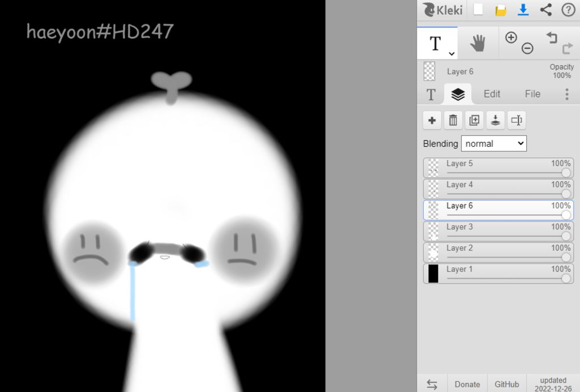The height and width of the screenshot is (392, 580).
Task: Click the Layer 1 black thumbnail
Action: 433,274
